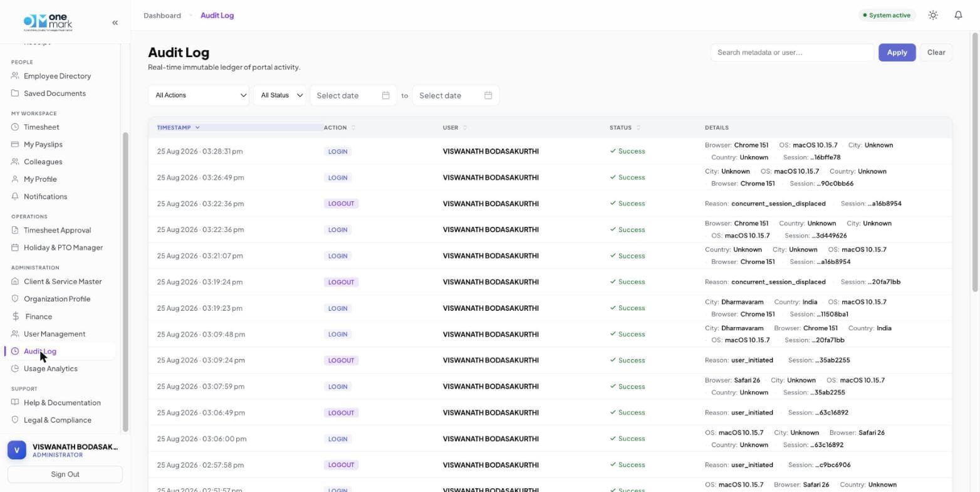
Task: Open notifications bell in header
Action: click(958, 15)
